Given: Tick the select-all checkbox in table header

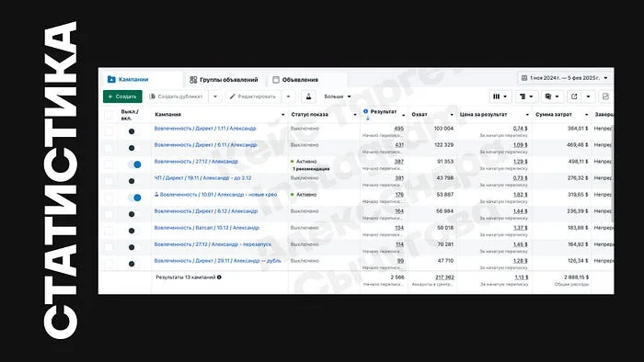Looking at the screenshot, I should 109,115.
